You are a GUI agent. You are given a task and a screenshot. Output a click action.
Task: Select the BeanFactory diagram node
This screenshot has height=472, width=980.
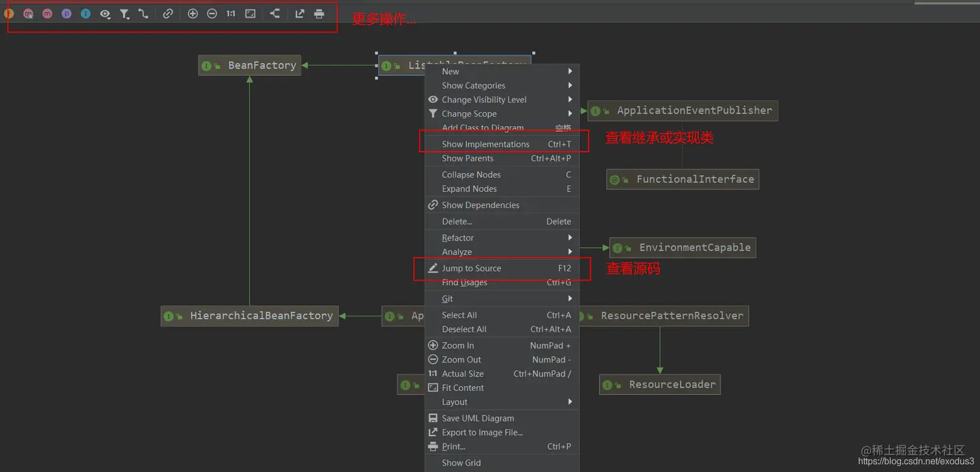click(x=250, y=65)
